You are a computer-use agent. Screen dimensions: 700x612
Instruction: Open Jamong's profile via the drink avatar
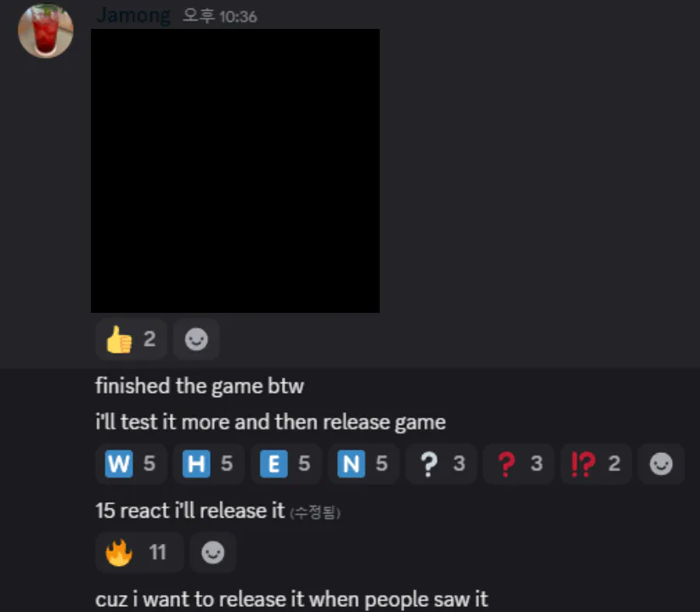tap(46, 31)
